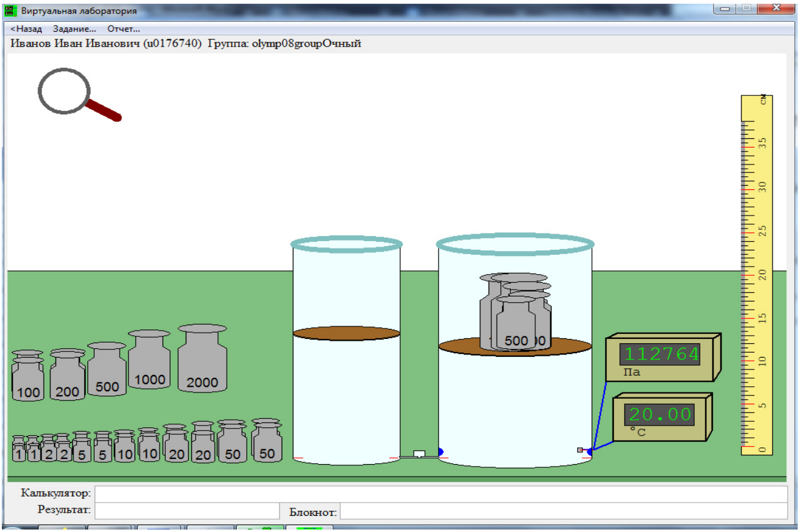Minimize the Виртуальная лаборатория window
Screen dimensions: 802x532
point(725,9)
